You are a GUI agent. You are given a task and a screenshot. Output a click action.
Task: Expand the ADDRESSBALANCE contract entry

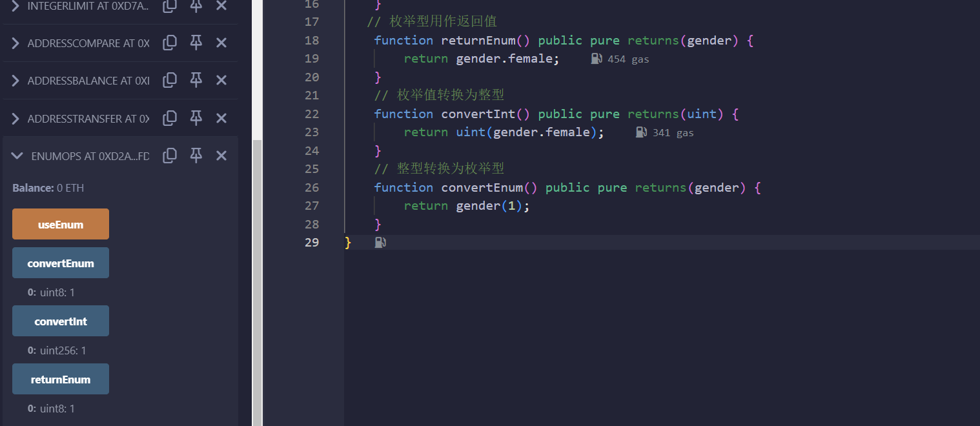pos(15,81)
